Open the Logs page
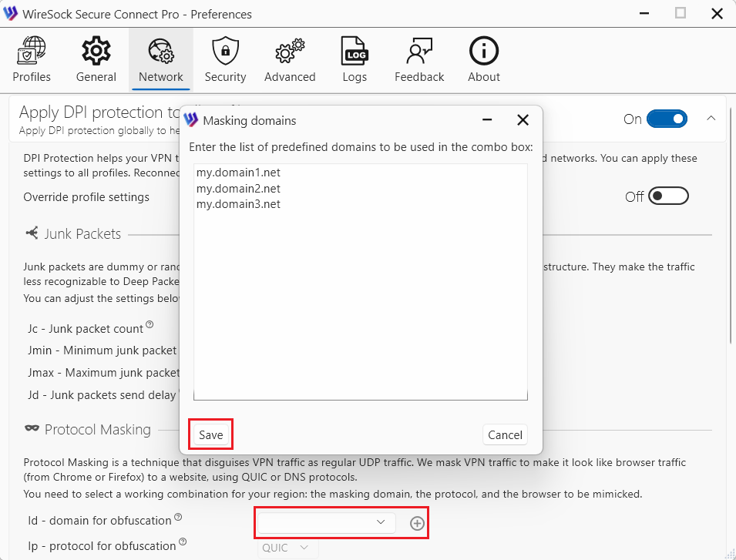 point(355,60)
